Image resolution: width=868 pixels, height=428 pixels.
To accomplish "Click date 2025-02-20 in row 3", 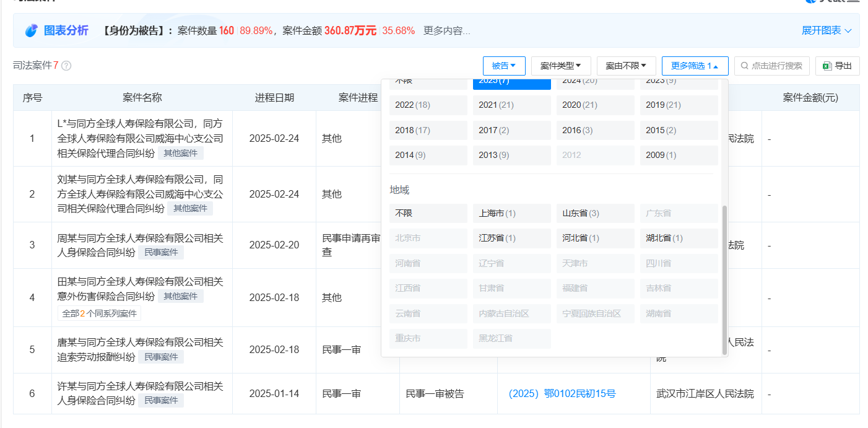I will (274, 245).
